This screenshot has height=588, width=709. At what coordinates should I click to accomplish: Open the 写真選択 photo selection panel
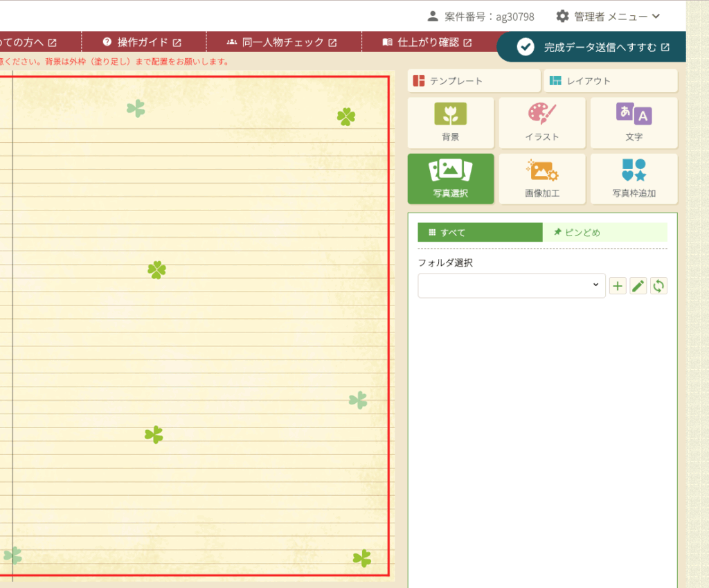(x=451, y=179)
